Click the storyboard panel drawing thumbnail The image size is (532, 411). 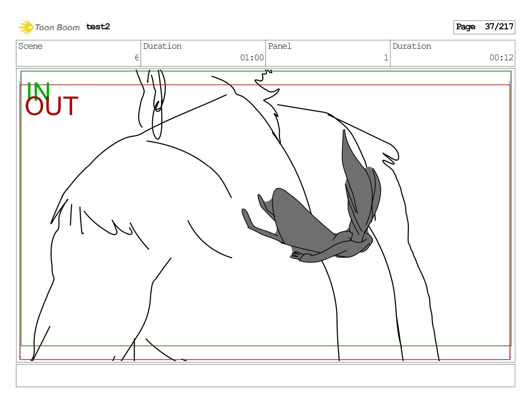point(265,215)
